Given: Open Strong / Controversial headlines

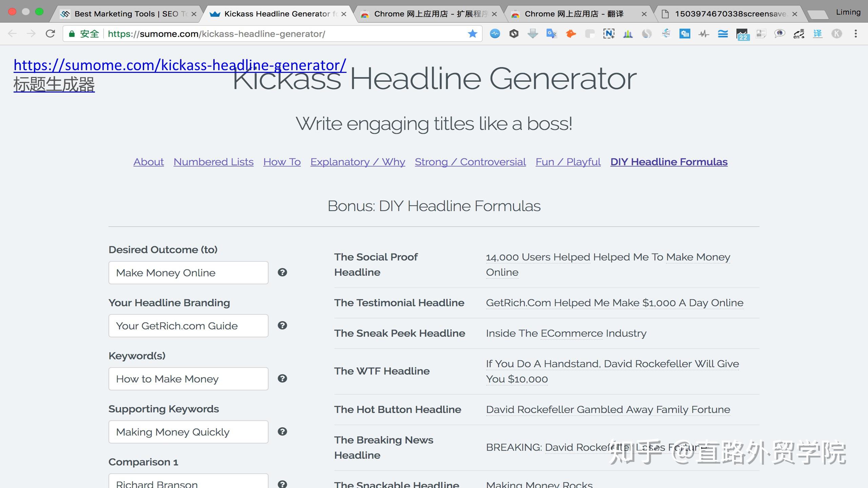Looking at the screenshot, I should coord(470,162).
